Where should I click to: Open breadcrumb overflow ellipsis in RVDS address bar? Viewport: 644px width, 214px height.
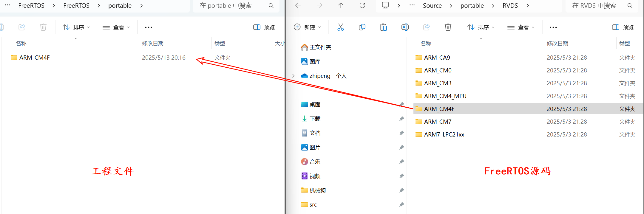pyautogui.click(x=412, y=5)
